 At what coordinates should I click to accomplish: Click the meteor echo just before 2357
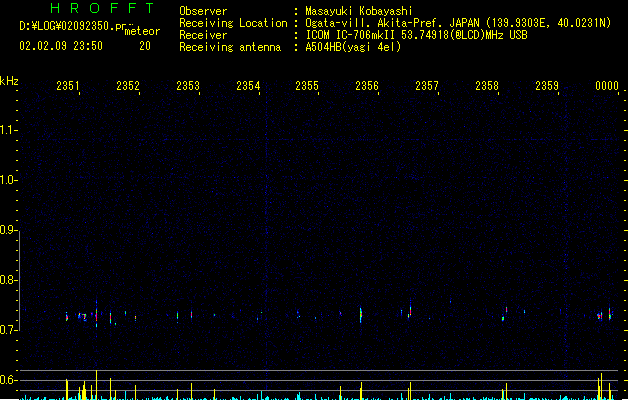pyautogui.click(x=410, y=311)
